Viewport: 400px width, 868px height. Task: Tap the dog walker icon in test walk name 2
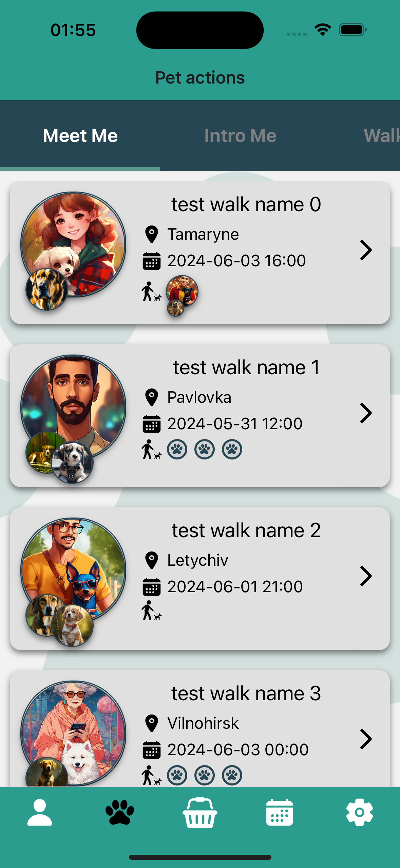click(151, 610)
